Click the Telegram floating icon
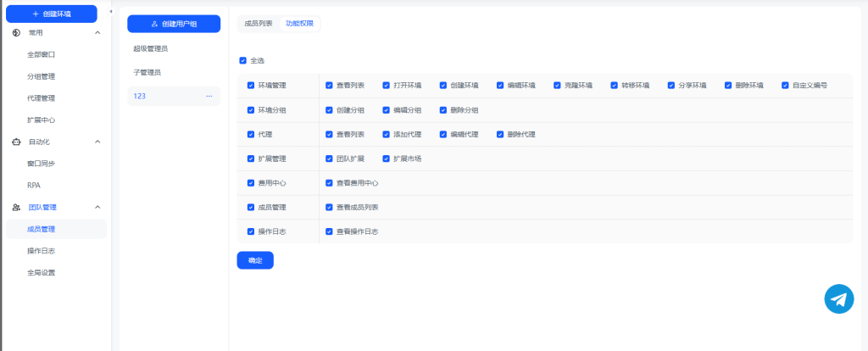The height and width of the screenshot is (351, 868). click(x=838, y=298)
